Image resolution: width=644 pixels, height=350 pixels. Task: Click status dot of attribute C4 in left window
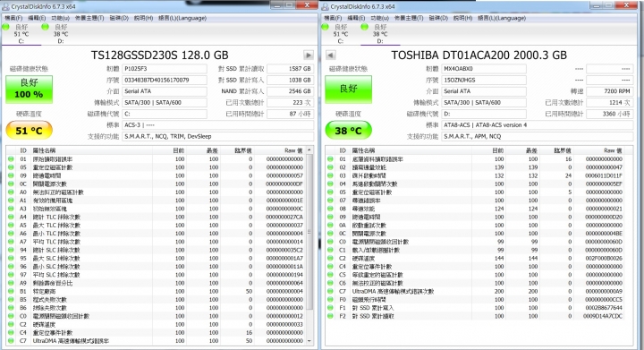(x=11, y=332)
